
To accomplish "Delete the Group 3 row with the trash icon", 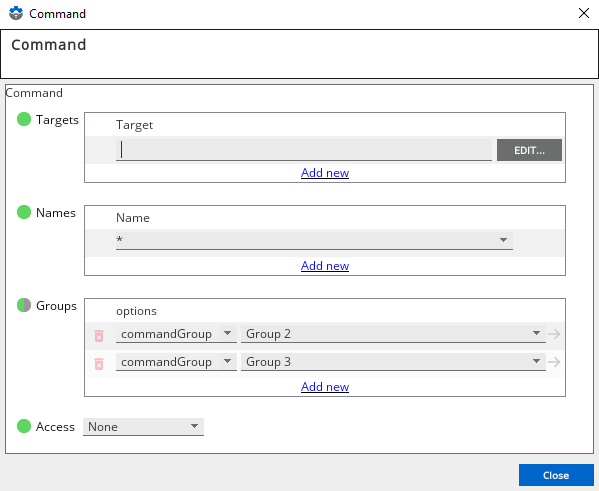I will pos(99,363).
